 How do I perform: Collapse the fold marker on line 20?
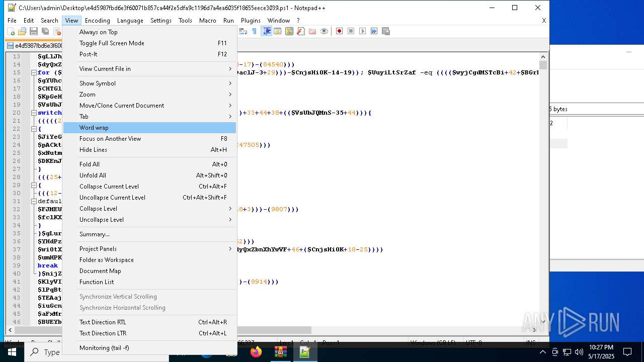pos(34,113)
